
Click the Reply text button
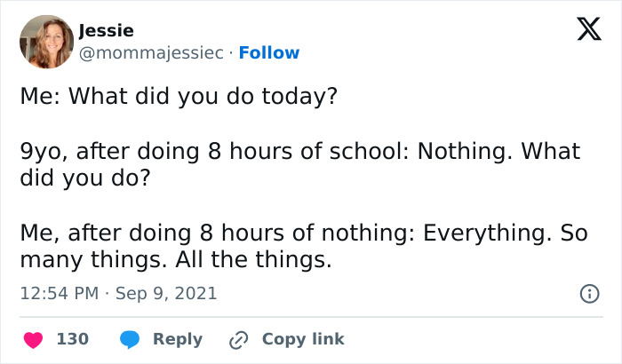pyautogui.click(x=178, y=339)
